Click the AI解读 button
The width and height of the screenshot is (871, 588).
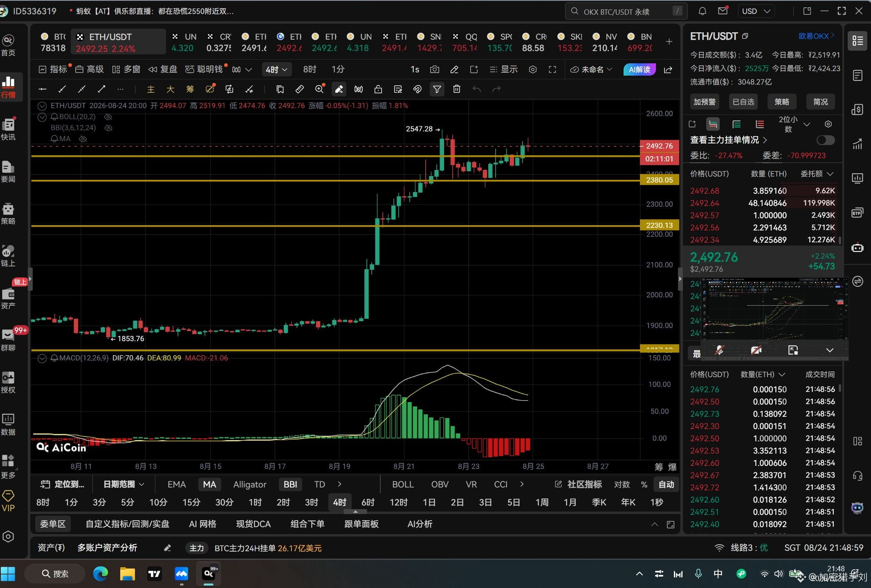640,69
